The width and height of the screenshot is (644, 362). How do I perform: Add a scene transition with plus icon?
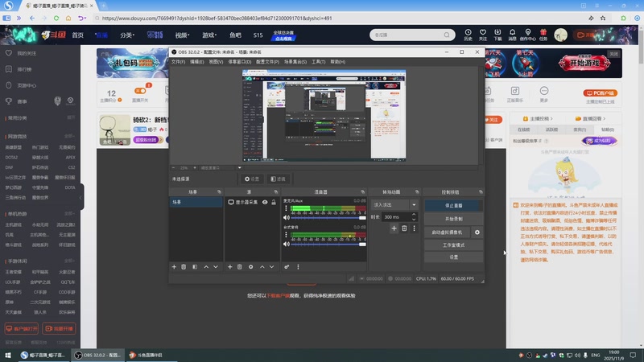(x=394, y=228)
